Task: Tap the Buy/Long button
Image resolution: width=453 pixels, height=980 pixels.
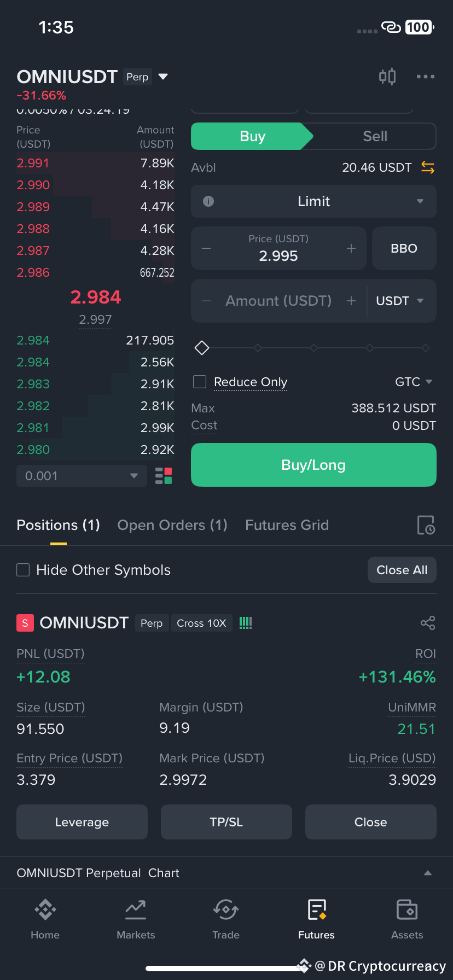Action: click(x=313, y=465)
